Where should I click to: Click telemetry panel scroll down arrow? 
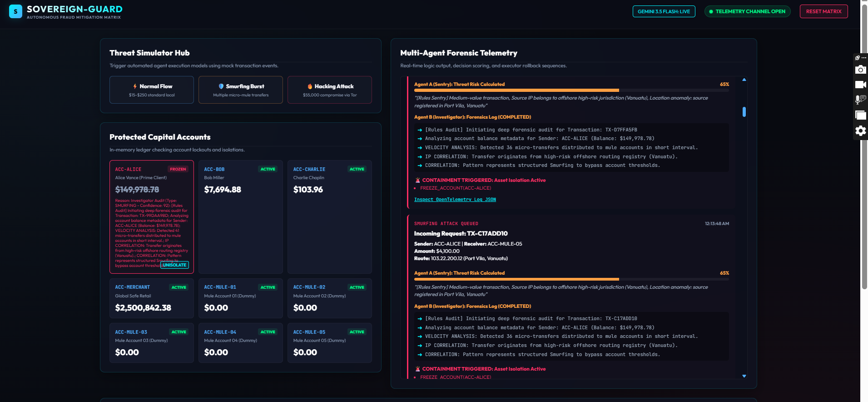[x=744, y=376]
